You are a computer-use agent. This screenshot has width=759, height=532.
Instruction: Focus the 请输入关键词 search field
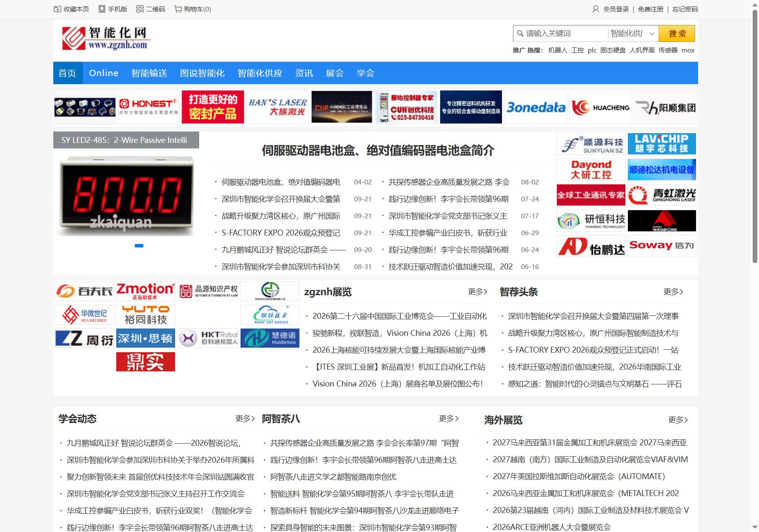pyautogui.click(x=565, y=33)
